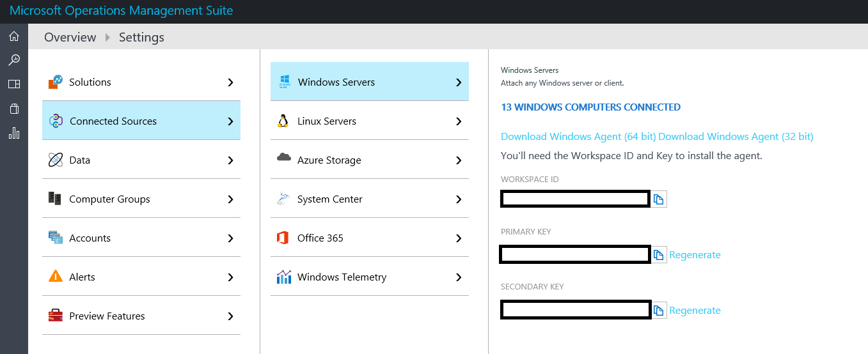Copy the Secondary Key to clipboard
This screenshot has height=354, width=868.
click(x=659, y=311)
